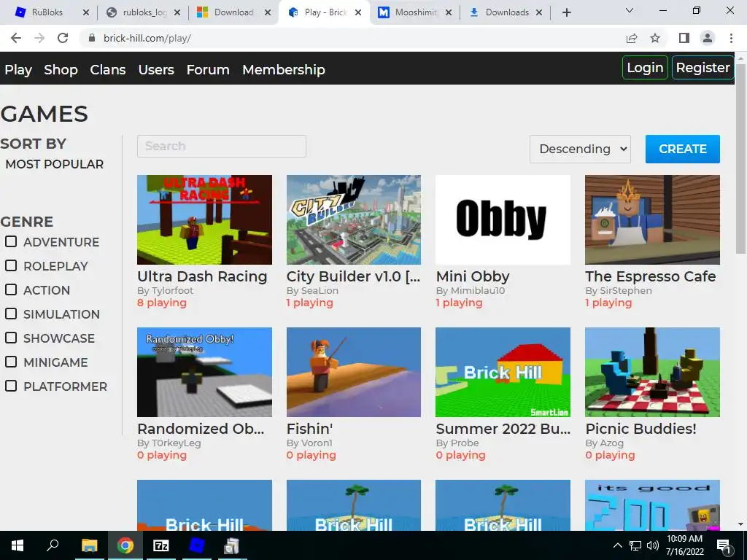This screenshot has width=747, height=560.
Task: Open Chrome three-dot menu
Action: pyautogui.click(x=731, y=38)
